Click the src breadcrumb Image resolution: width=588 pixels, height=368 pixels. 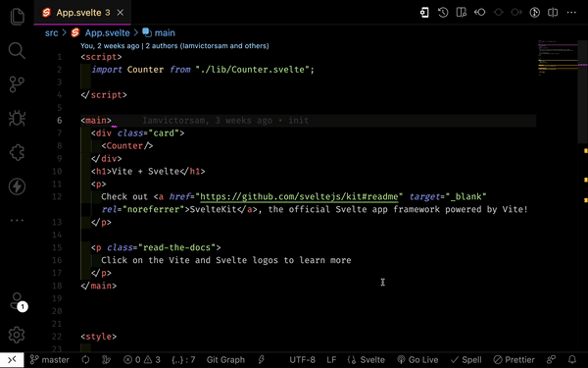tap(51, 33)
